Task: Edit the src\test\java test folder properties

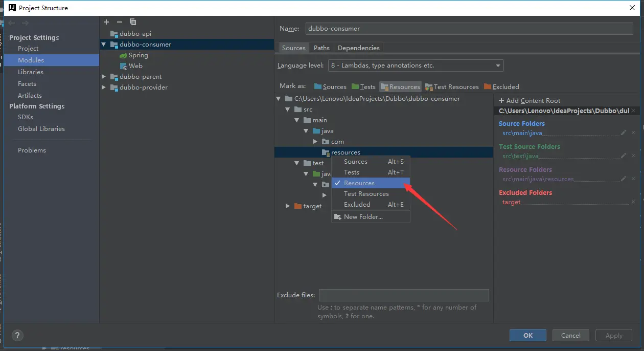Action: click(624, 156)
